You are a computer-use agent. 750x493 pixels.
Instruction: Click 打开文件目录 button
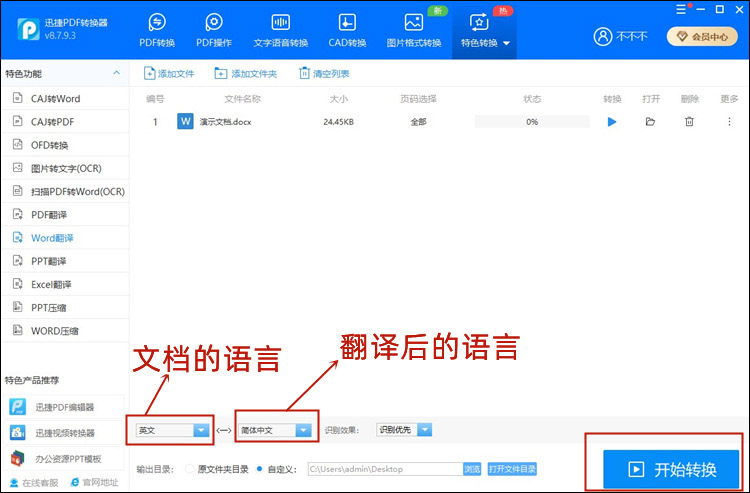512,469
